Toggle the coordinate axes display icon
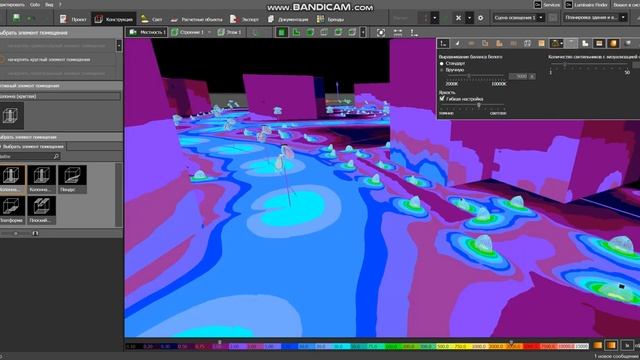 click(x=444, y=43)
